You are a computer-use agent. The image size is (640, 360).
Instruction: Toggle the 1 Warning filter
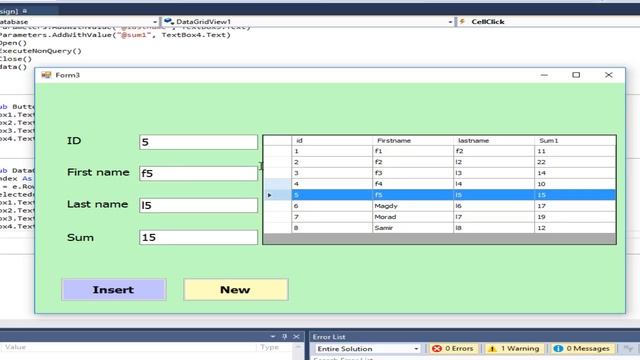514,349
